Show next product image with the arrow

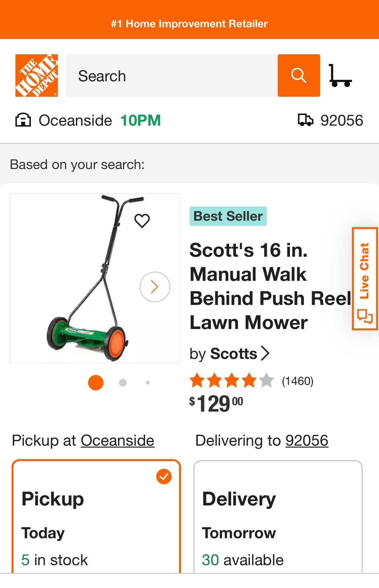pyautogui.click(x=154, y=286)
